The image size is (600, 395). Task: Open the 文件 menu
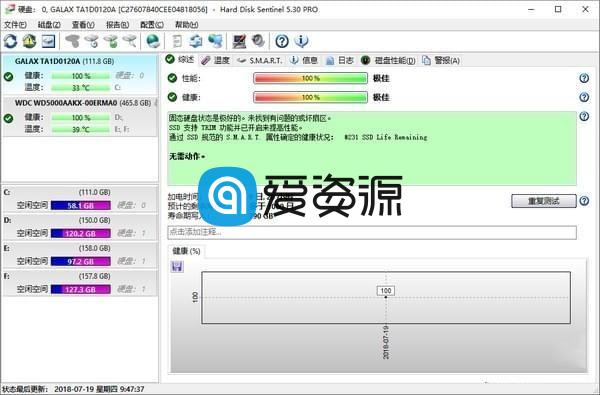[15, 25]
